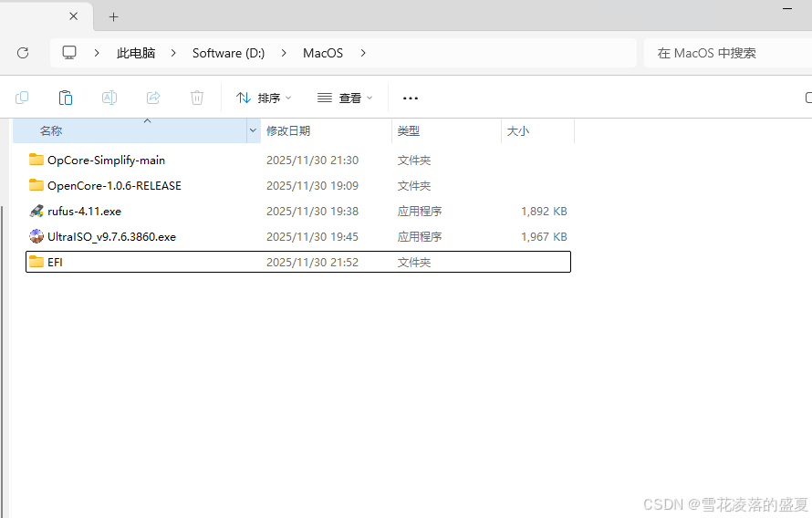812x518 pixels.
Task: Click the Rename icon in the toolbar
Action: [x=109, y=98]
